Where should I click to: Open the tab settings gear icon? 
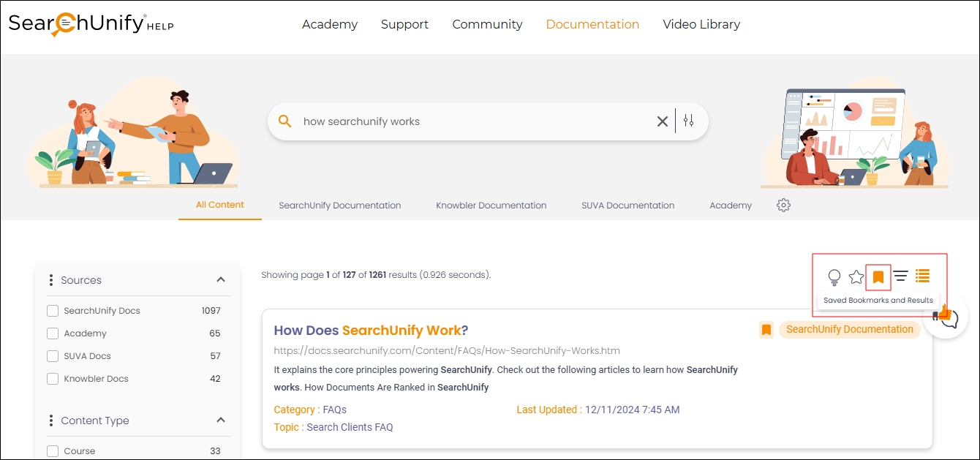(783, 206)
